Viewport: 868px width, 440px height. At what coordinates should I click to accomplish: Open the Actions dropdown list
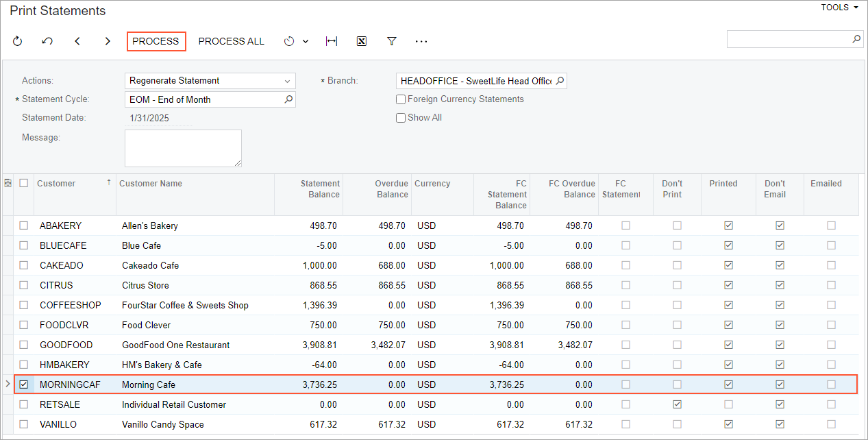pyautogui.click(x=287, y=81)
